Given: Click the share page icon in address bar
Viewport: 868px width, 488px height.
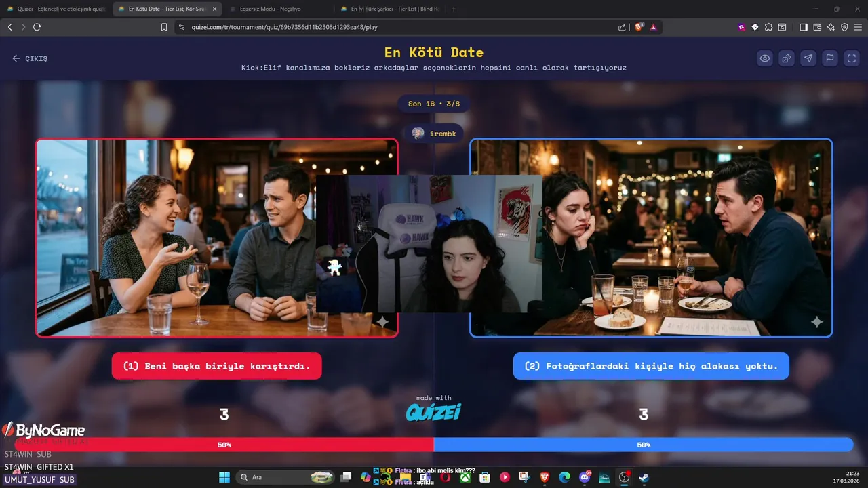Looking at the screenshot, I should point(623,27).
